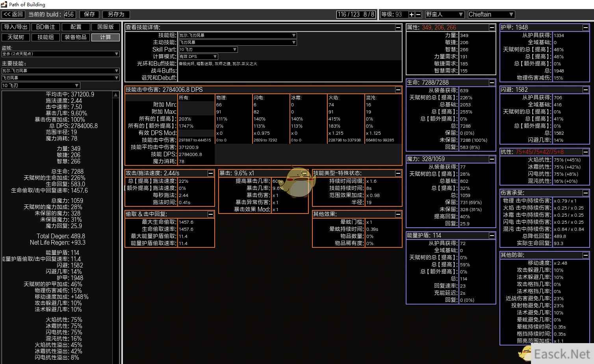Click the 另存为 save-as button
This screenshot has height=364, width=594.
point(116,15)
